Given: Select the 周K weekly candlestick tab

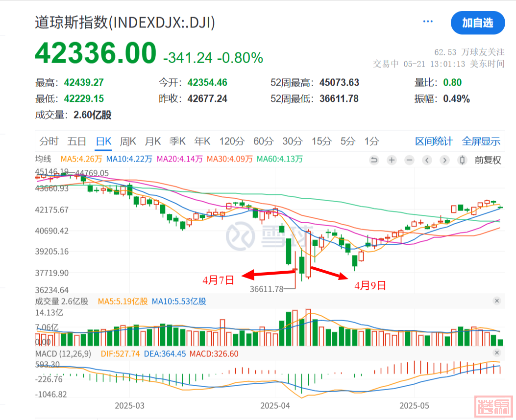Looking at the screenshot, I should (128, 141).
